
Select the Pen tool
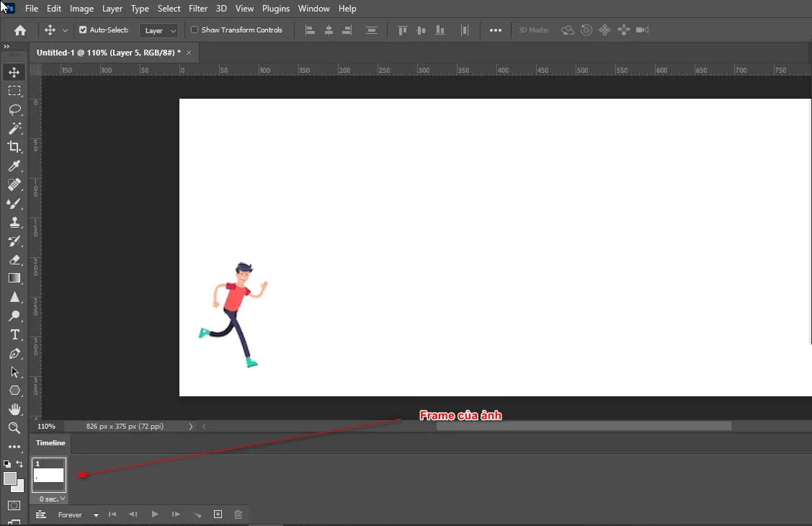(x=14, y=353)
